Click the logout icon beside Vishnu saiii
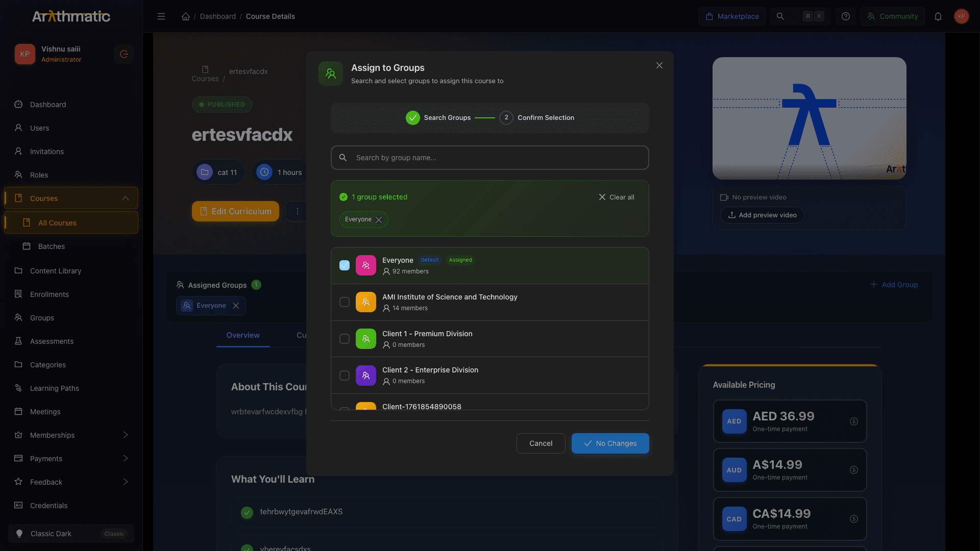 click(124, 54)
